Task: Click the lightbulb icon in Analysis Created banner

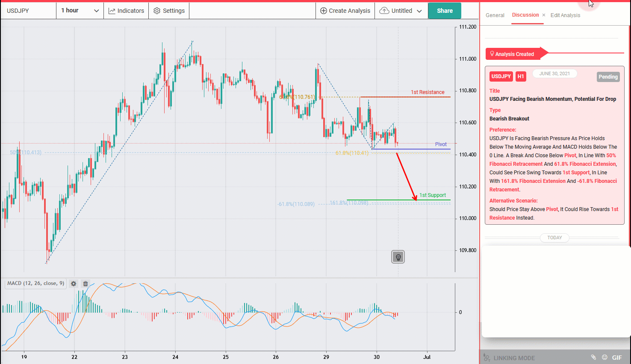Action: [x=492, y=54]
